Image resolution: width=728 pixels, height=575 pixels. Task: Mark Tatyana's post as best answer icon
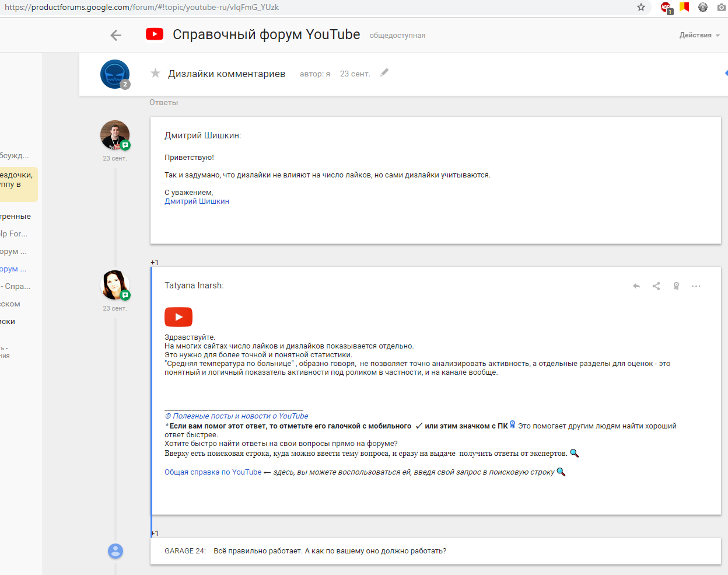[676, 286]
